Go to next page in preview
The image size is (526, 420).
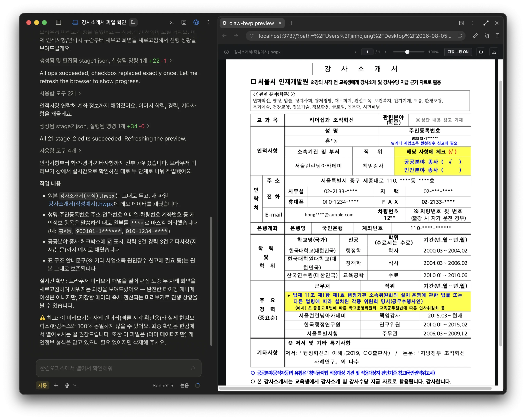[x=385, y=52]
